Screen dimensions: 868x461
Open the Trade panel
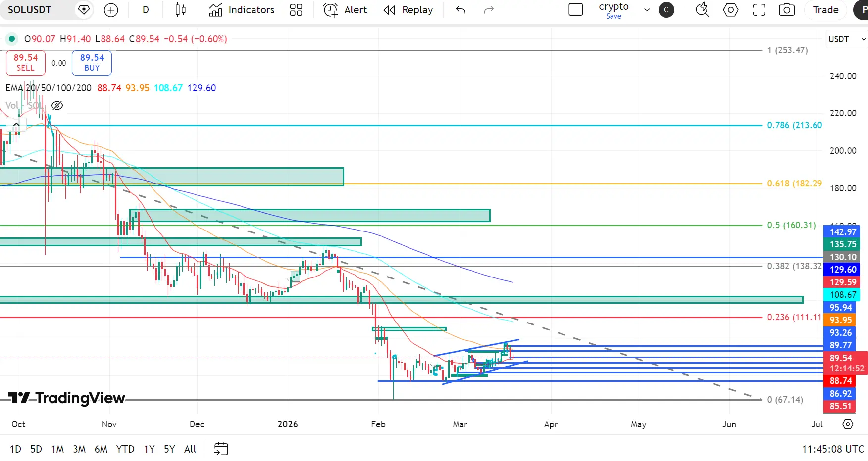tap(825, 10)
